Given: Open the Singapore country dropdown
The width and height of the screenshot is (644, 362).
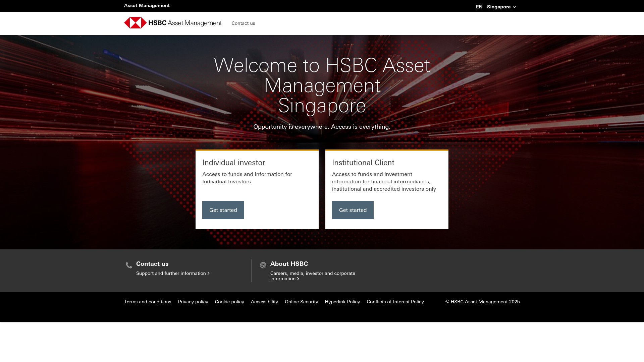Looking at the screenshot, I should [x=501, y=7].
